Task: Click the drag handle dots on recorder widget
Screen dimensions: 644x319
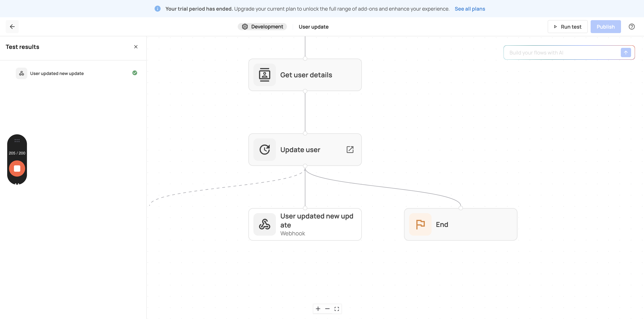Action: (17, 141)
